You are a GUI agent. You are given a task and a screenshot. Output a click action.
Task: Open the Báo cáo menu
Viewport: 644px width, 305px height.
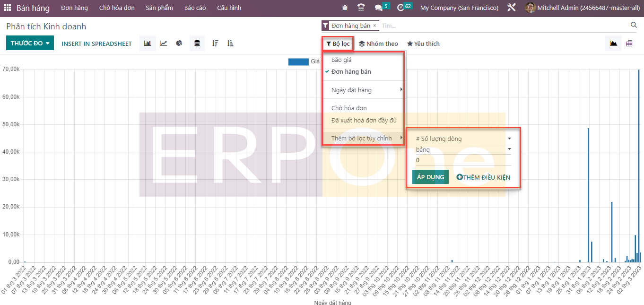tap(195, 8)
